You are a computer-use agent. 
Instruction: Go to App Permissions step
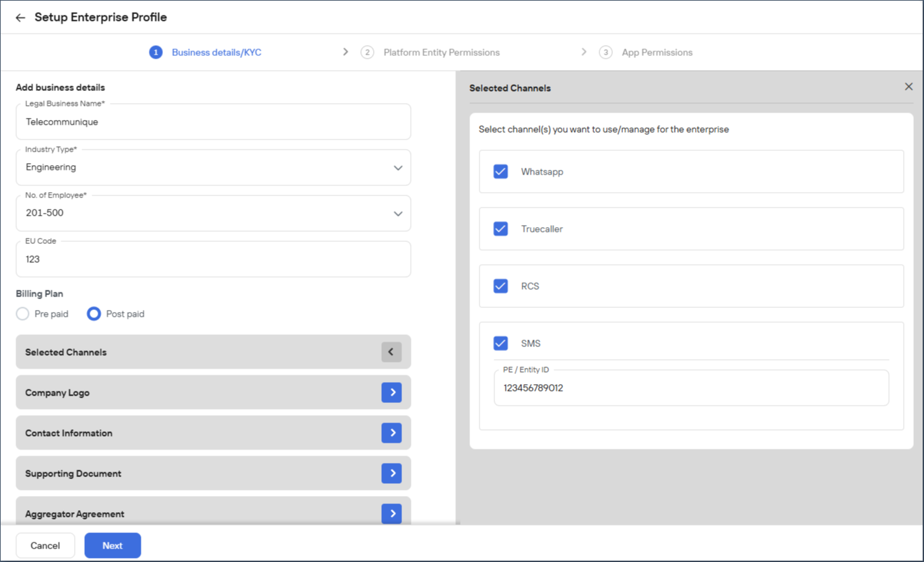click(657, 52)
